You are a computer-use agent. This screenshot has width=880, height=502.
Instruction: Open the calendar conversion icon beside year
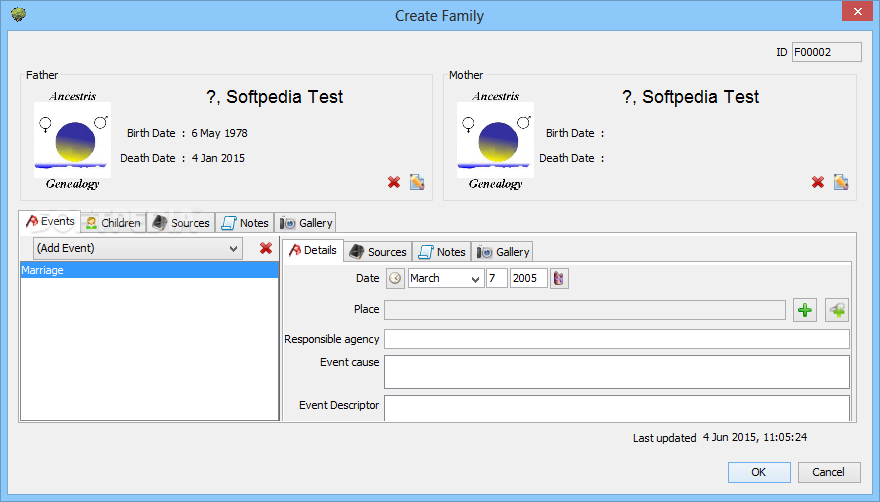(559, 279)
